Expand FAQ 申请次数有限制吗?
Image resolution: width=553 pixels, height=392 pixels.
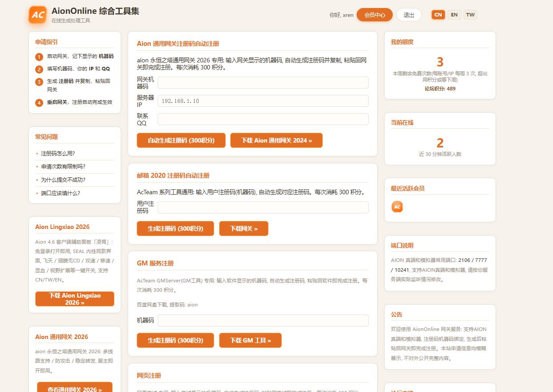click(x=75, y=167)
